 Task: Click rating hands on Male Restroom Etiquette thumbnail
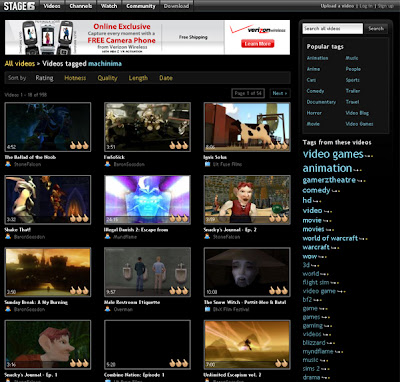(x=179, y=291)
